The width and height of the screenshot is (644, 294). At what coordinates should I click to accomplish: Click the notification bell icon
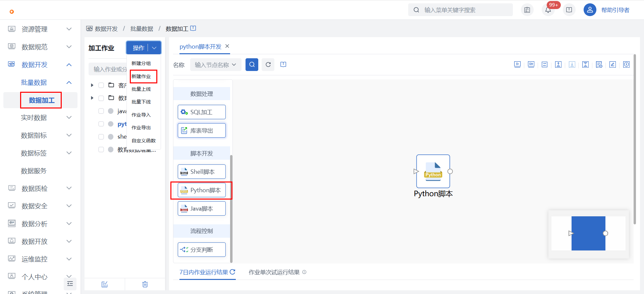[548, 10]
